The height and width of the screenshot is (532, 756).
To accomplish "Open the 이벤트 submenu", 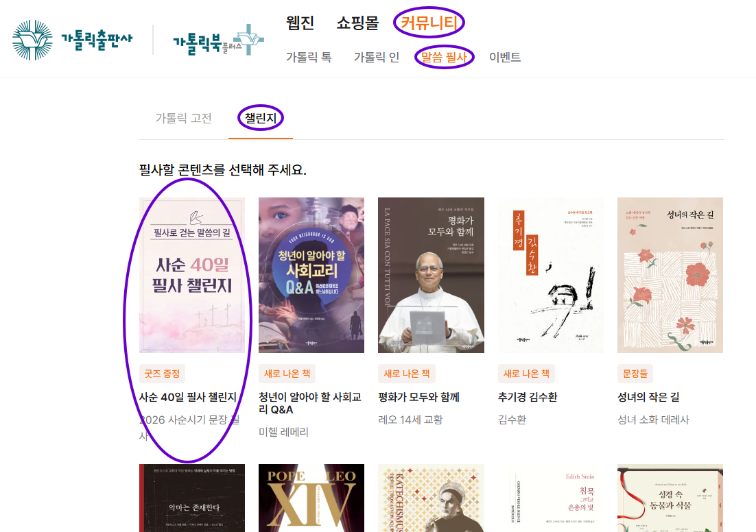I will (505, 58).
